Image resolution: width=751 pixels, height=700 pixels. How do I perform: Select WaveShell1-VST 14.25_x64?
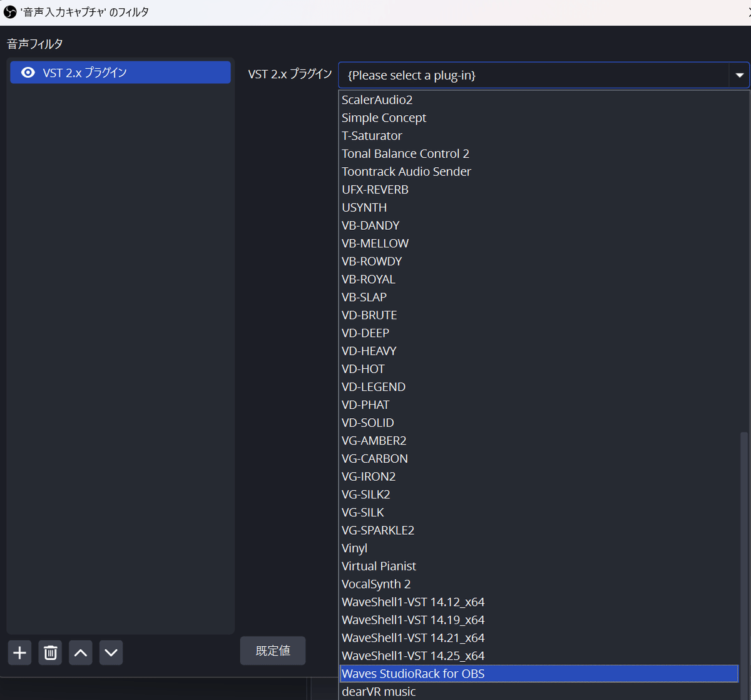tap(539, 656)
